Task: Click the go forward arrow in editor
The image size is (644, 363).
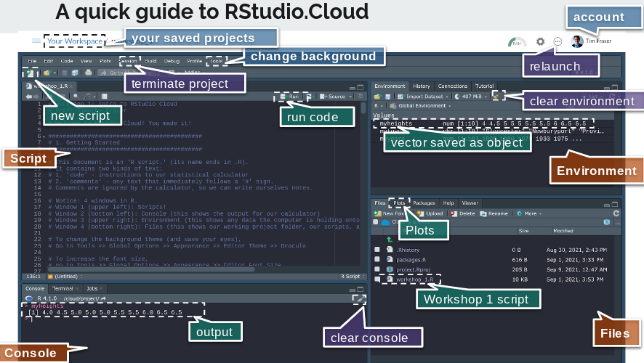Action: (x=37, y=97)
